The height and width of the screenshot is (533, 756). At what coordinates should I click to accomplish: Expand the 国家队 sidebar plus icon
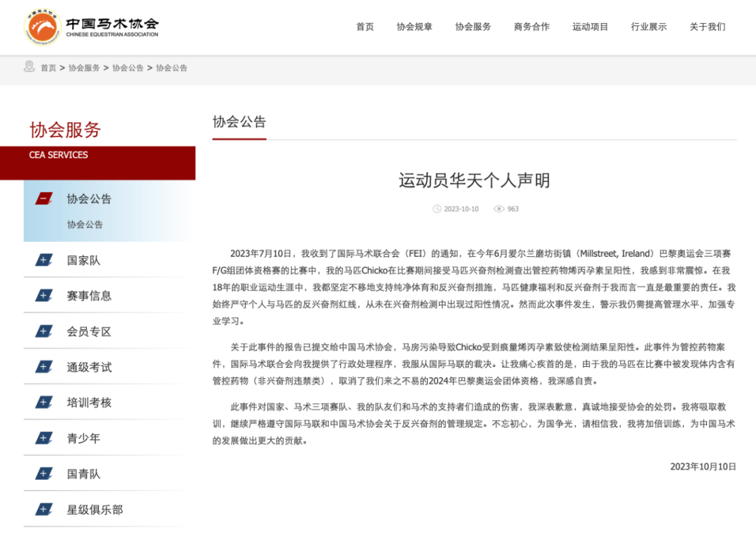click(x=44, y=260)
